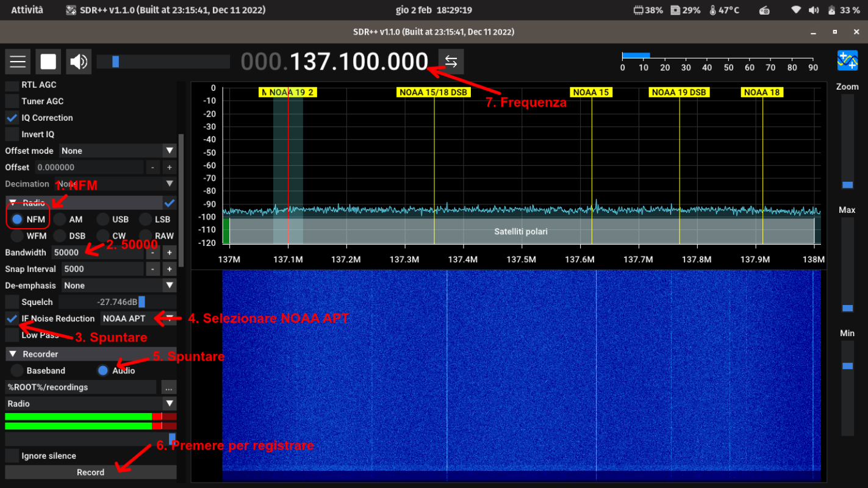
Task: Click the Snap Interval input field
Action: (101, 269)
